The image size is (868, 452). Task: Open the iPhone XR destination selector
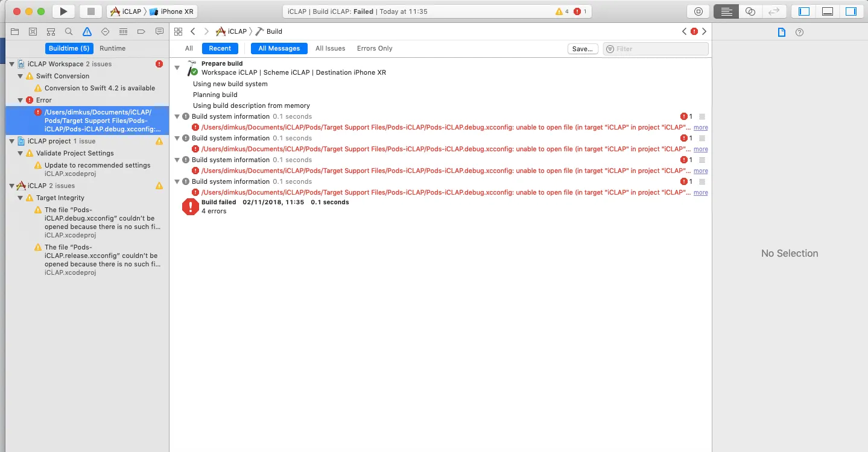(x=171, y=11)
